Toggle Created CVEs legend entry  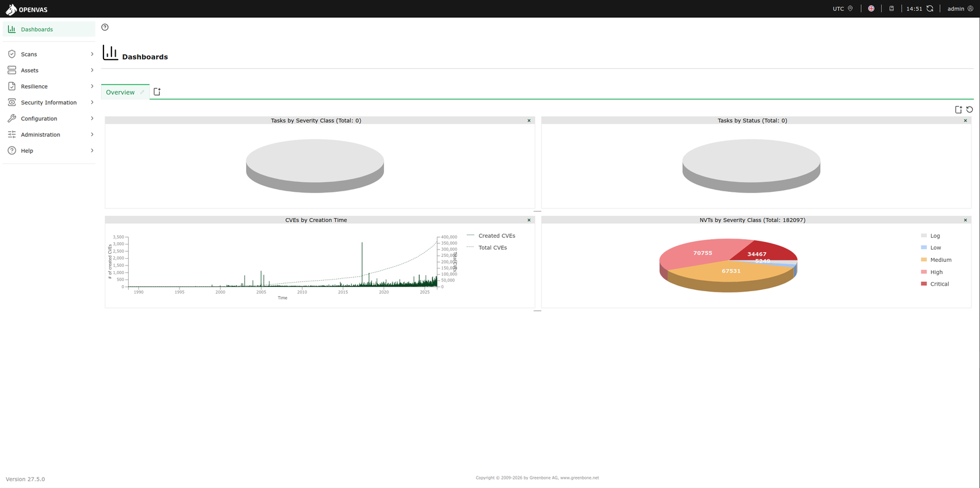point(491,235)
